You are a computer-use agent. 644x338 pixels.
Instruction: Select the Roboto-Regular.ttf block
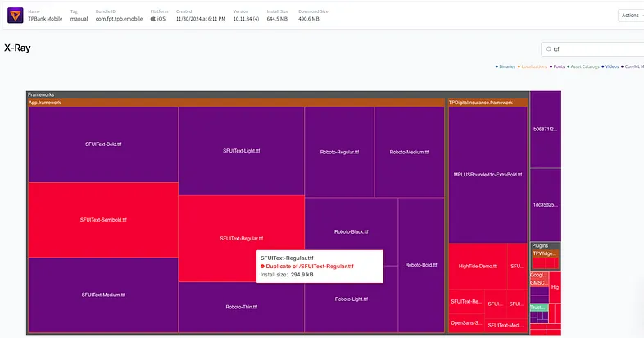coord(339,152)
